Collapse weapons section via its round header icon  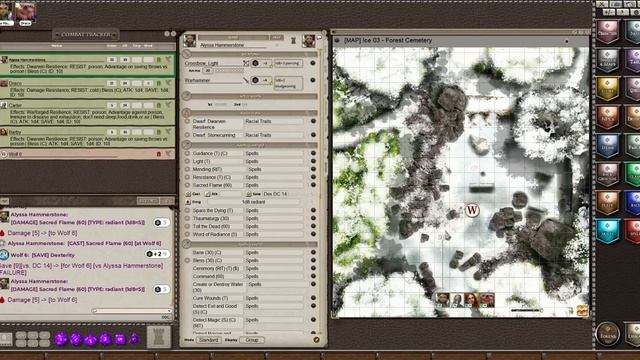(x=187, y=54)
